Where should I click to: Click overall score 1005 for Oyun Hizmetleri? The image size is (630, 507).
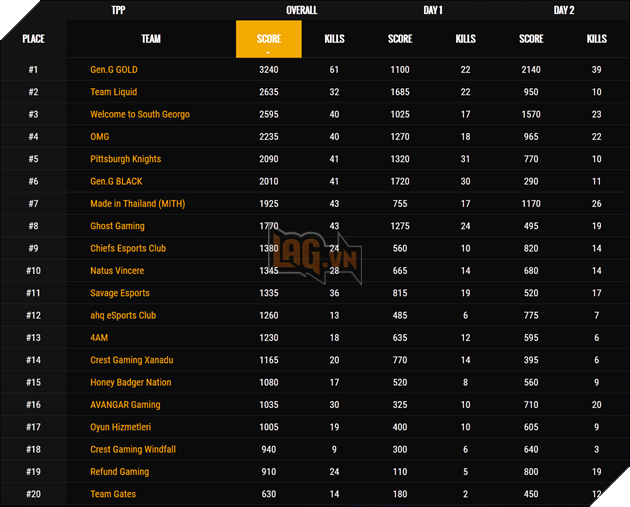(268, 427)
